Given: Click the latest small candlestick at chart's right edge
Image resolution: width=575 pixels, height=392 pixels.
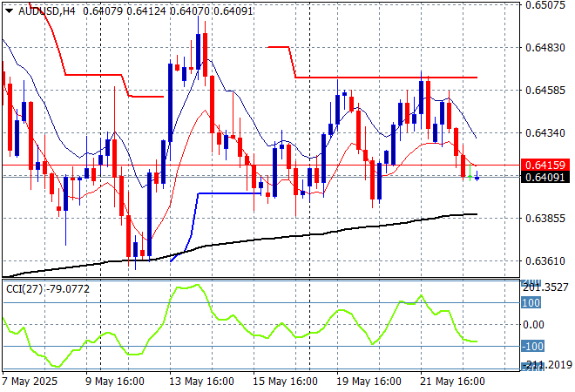Looking at the screenshot, I should pos(477,176).
